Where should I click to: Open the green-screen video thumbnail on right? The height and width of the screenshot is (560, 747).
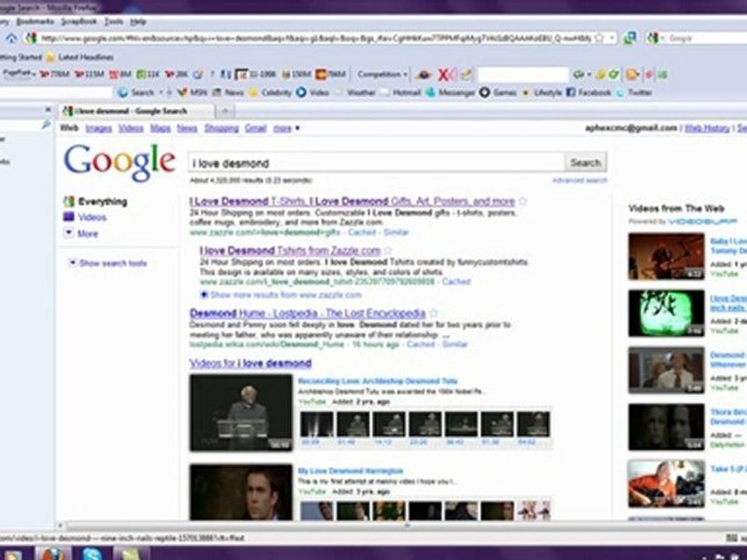[x=666, y=313]
